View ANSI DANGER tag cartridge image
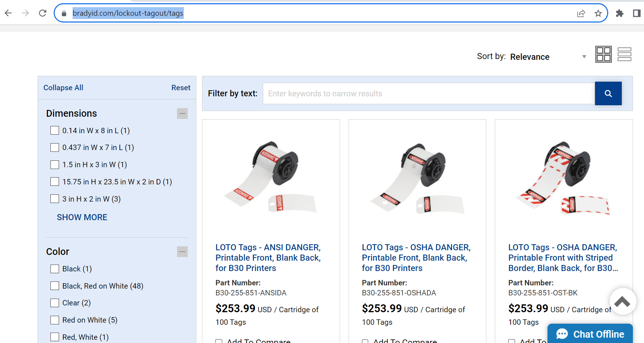The width and height of the screenshot is (644, 343). [271, 177]
